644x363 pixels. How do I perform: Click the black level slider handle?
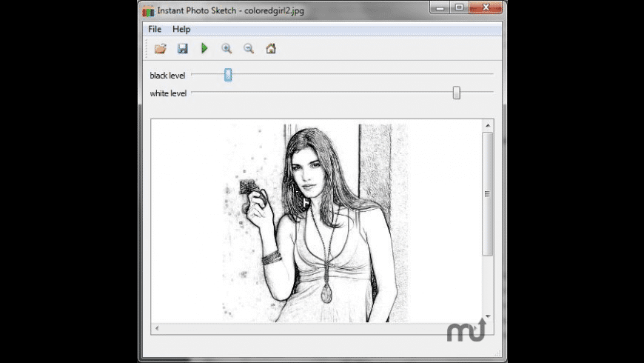(228, 75)
